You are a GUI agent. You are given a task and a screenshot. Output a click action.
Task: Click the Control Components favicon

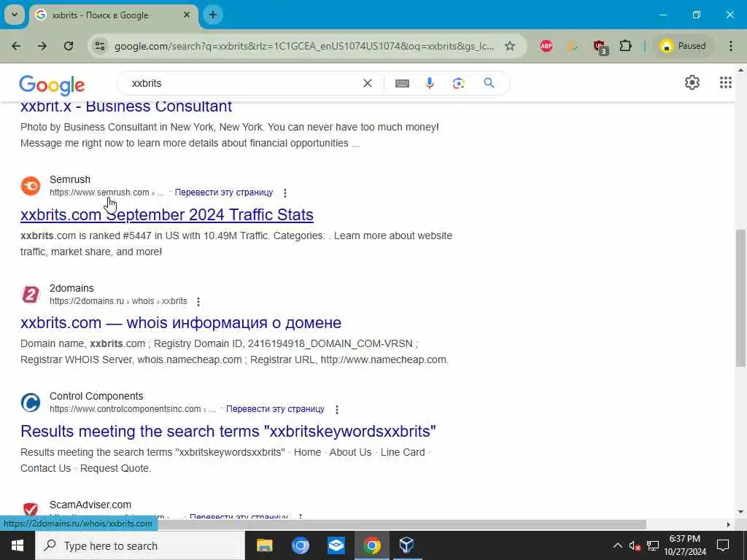tap(31, 402)
